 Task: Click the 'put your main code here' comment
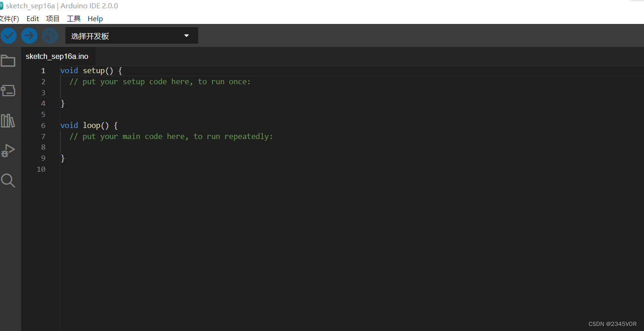point(171,136)
